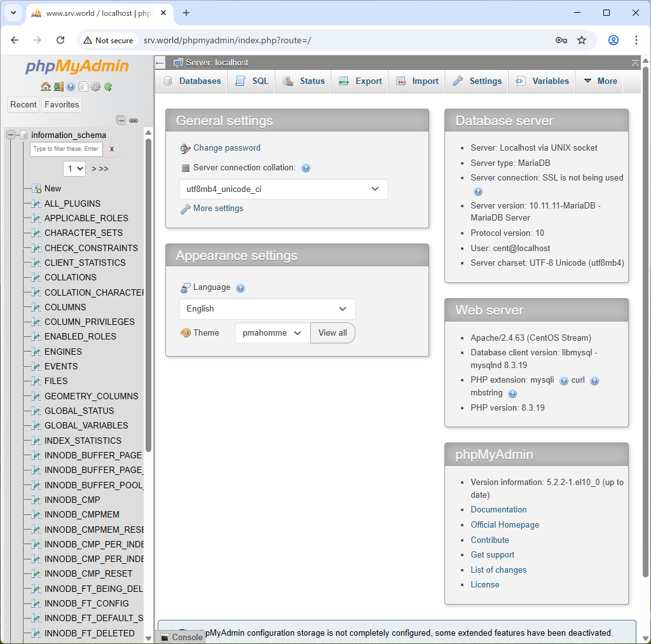651x644 pixels.
Task: Click the View all themes button
Action: click(x=332, y=333)
